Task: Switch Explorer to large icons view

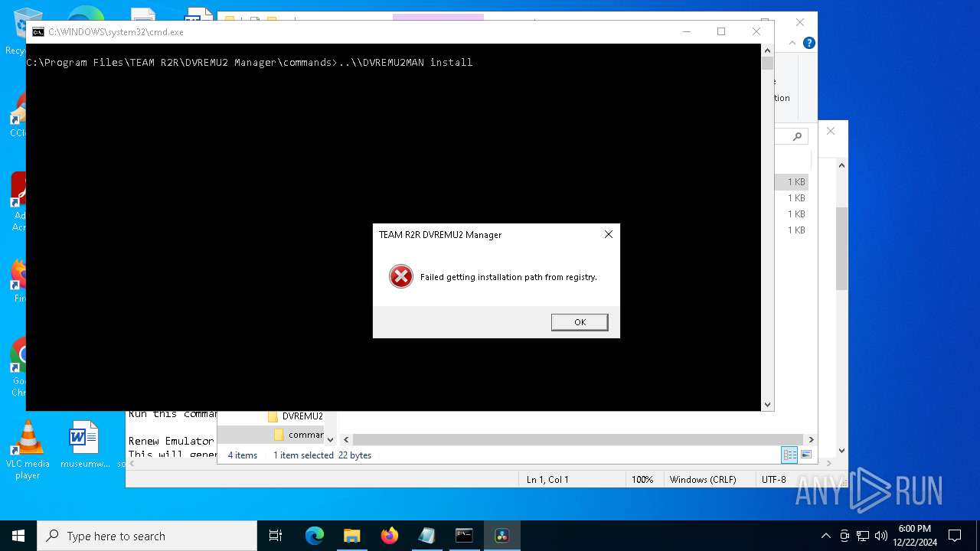Action: [x=806, y=455]
